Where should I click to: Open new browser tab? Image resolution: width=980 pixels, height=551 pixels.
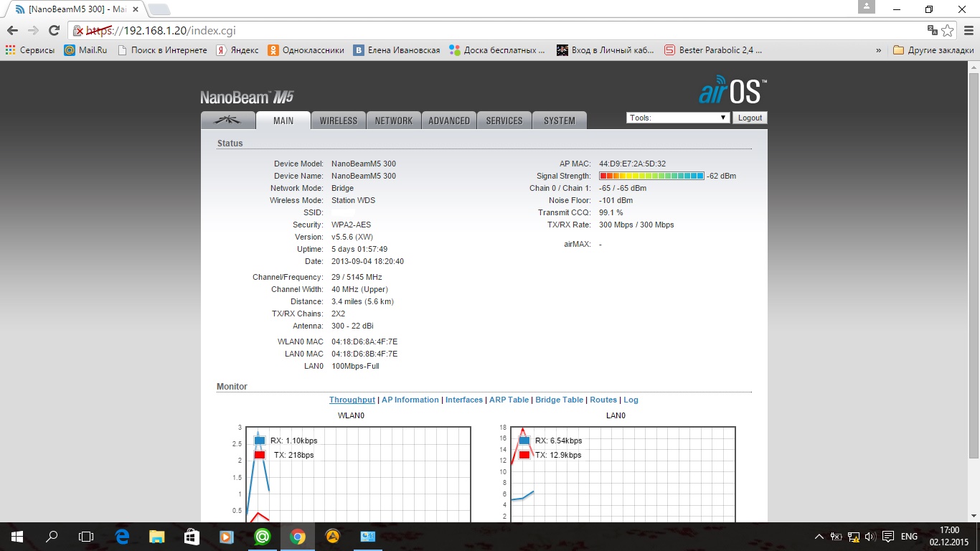click(159, 9)
